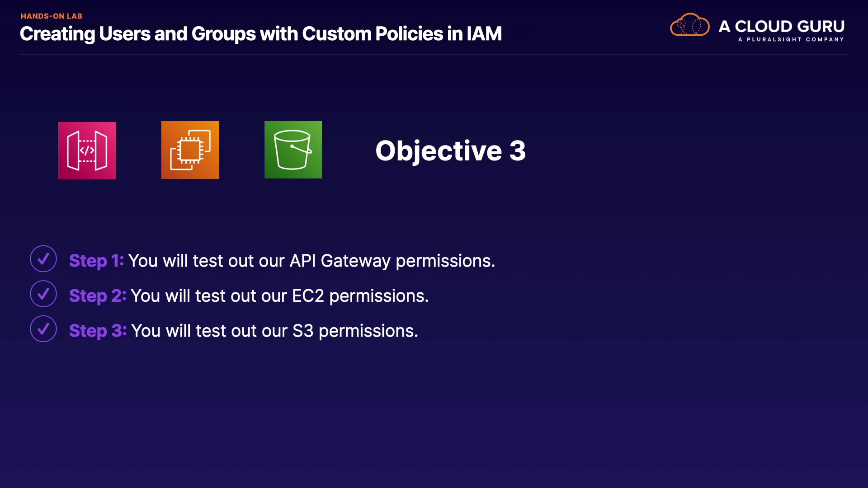
Task: Click the S3 permissions sentence
Action: tap(274, 331)
